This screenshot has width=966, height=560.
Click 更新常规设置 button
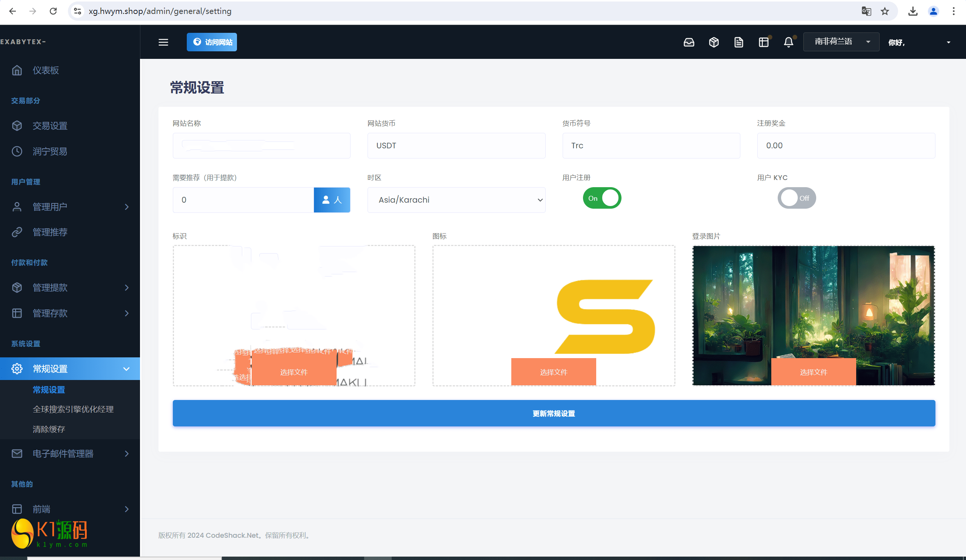pyautogui.click(x=553, y=413)
